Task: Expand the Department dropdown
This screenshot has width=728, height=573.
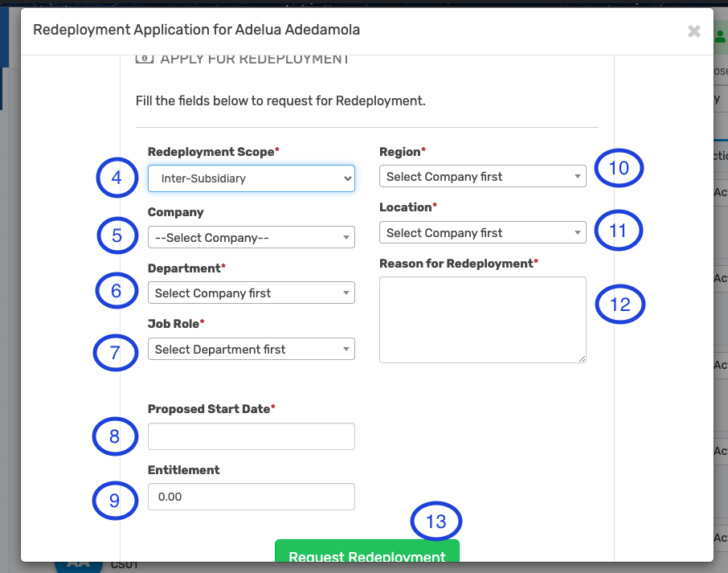Action: (251, 293)
